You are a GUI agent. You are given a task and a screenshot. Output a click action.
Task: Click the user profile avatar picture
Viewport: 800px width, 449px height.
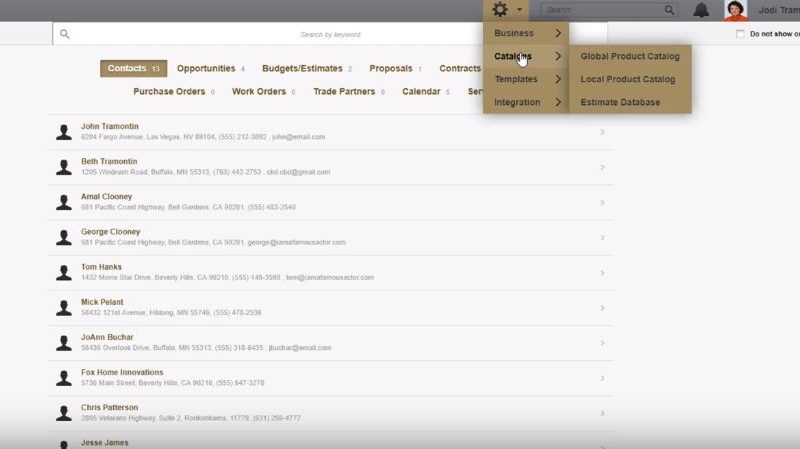tap(736, 10)
